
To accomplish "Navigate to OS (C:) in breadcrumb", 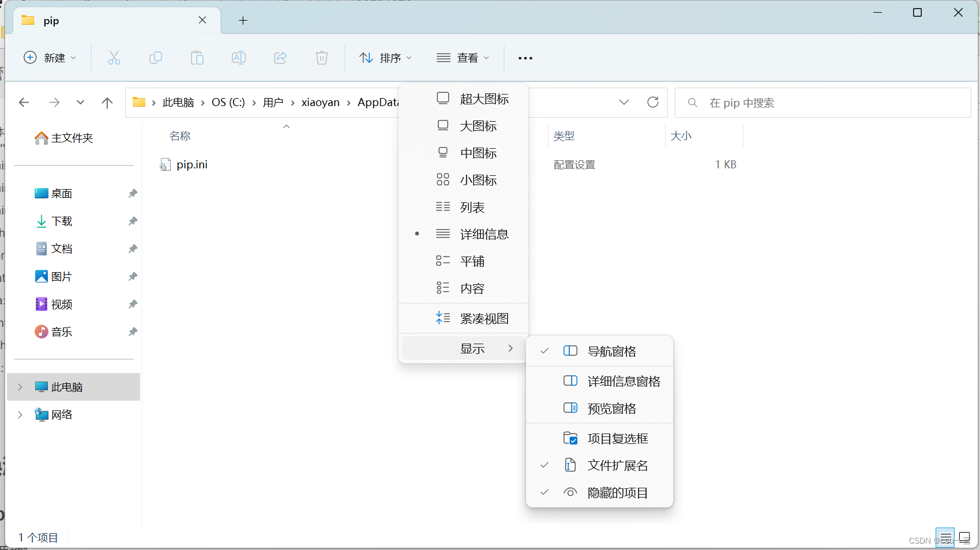I will tap(228, 102).
